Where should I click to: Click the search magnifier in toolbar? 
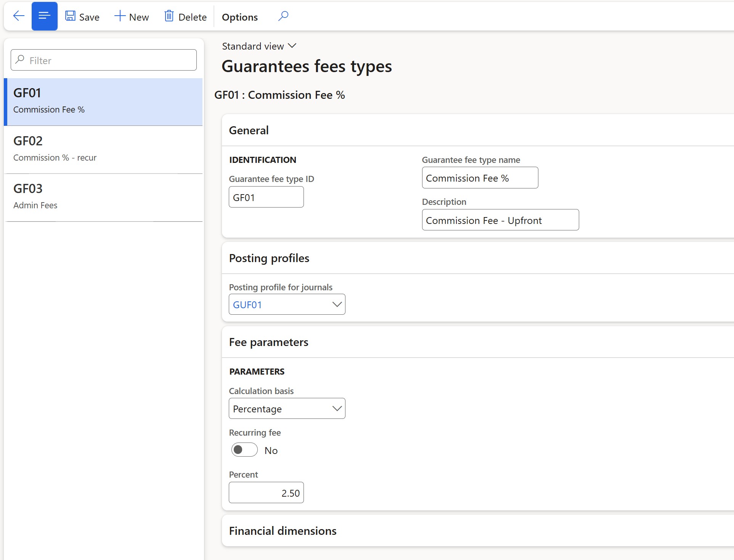pyautogui.click(x=283, y=16)
